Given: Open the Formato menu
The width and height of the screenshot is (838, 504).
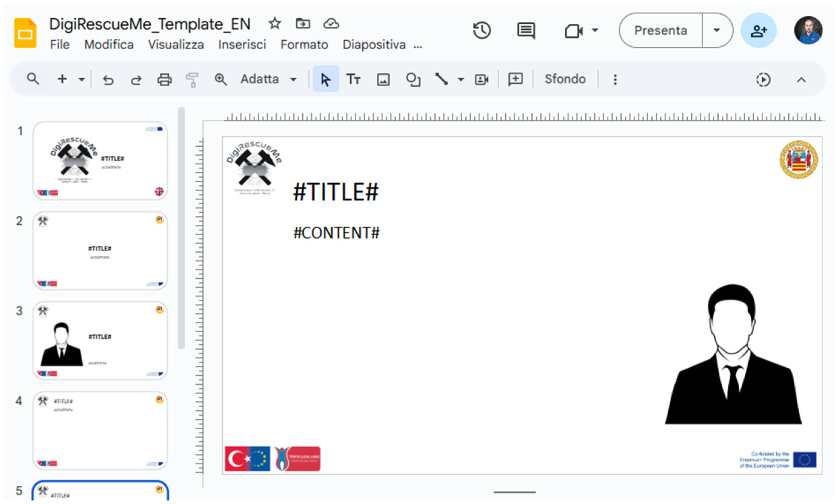Looking at the screenshot, I should [x=304, y=45].
